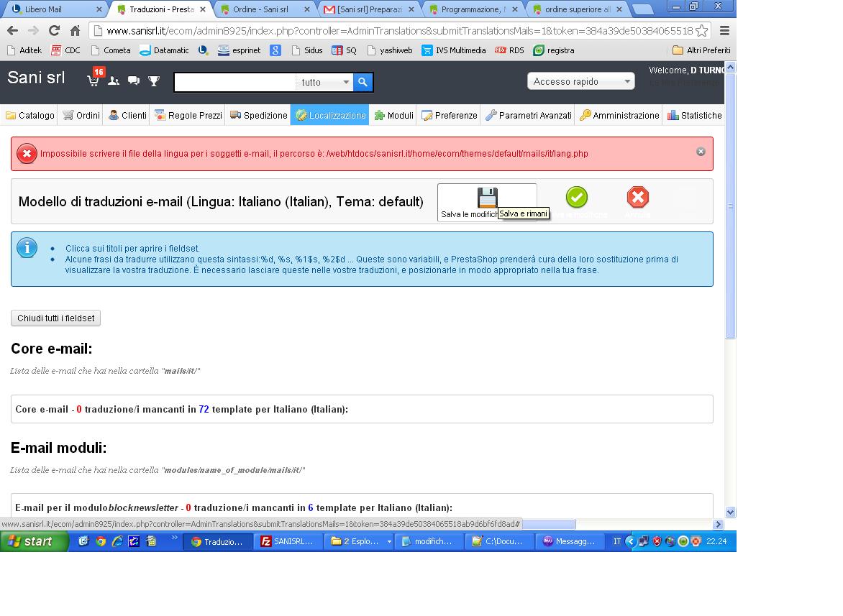Click the 'Sani srl' shop name logo

[x=36, y=78]
